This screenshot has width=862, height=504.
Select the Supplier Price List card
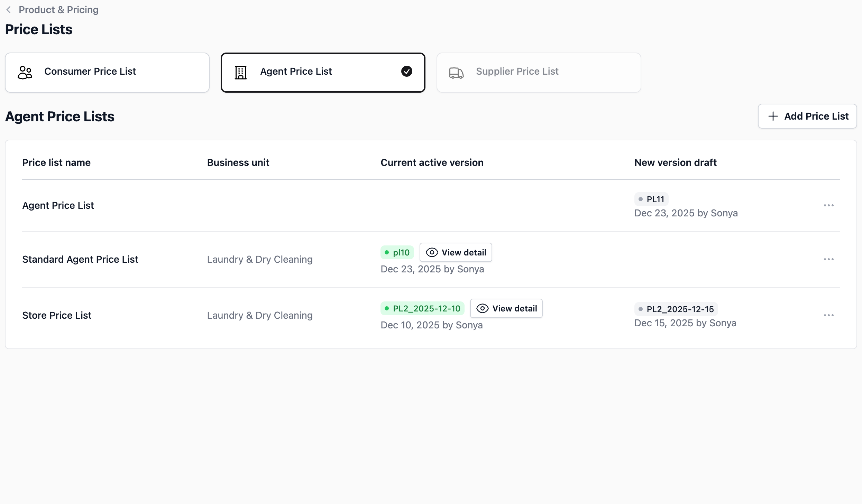tap(539, 72)
